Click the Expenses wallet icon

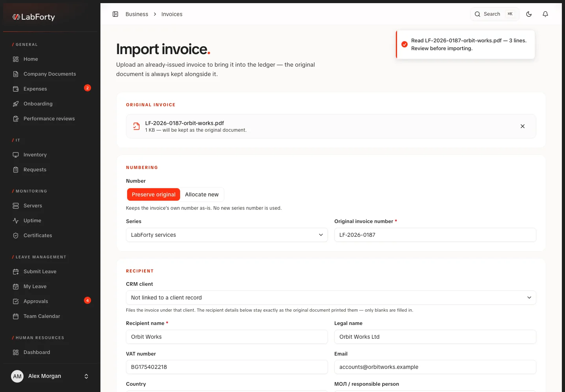pos(16,89)
